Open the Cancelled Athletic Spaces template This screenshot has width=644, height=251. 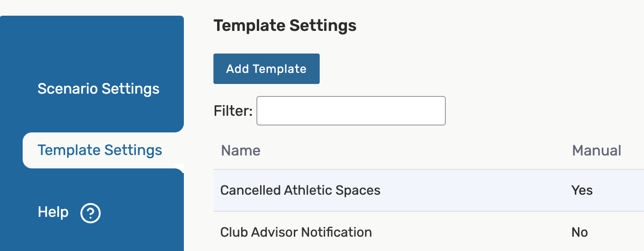tap(300, 190)
